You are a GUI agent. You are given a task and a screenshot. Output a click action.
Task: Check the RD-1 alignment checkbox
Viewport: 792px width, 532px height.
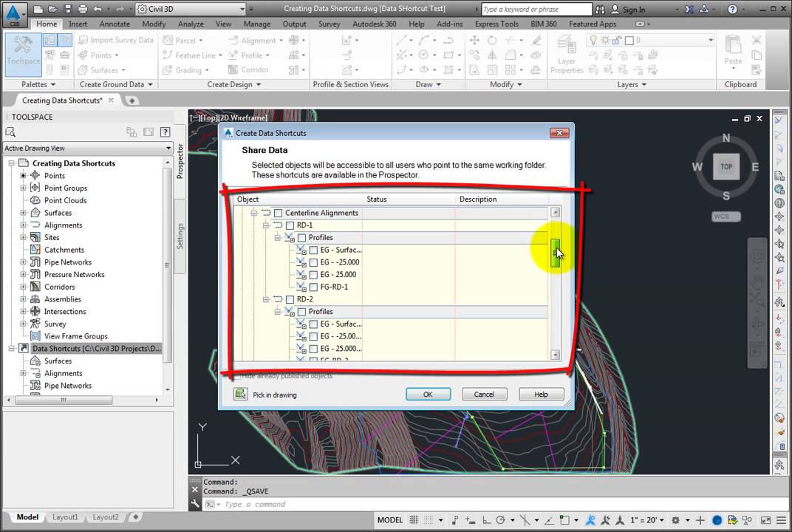click(290, 225)
